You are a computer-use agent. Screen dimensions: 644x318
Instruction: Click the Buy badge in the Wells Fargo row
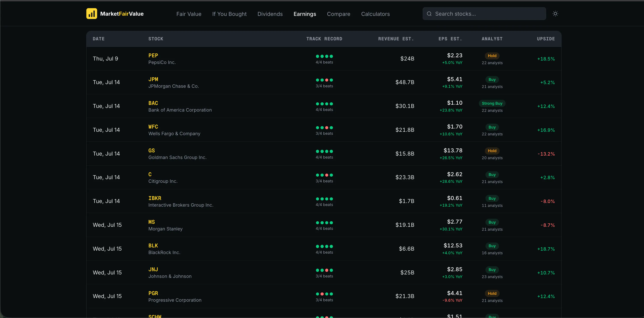click(x=492, y=127)
